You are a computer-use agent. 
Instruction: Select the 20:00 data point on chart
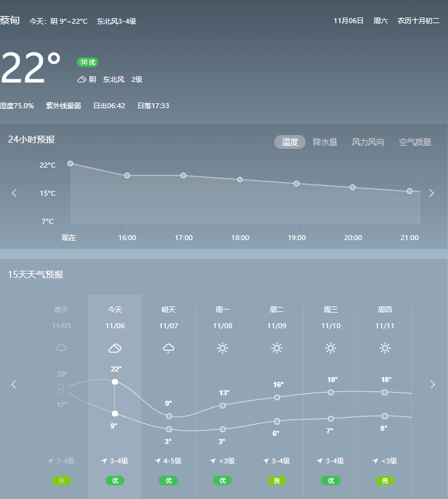pos(352,188)
